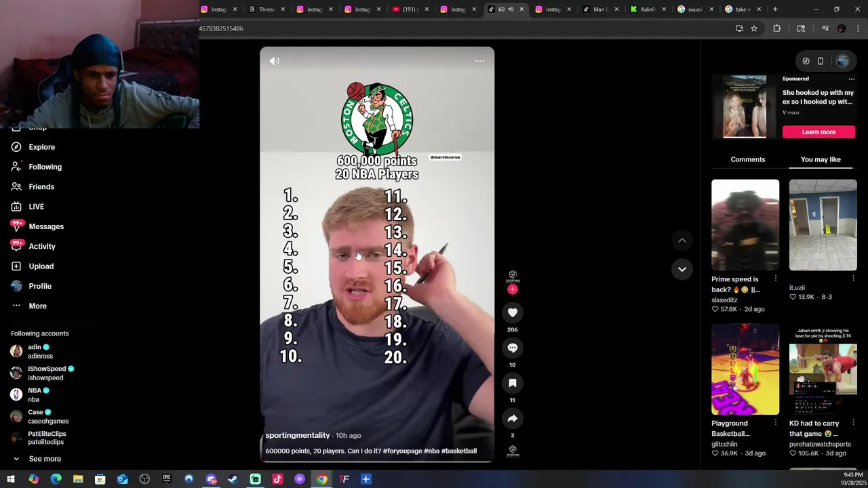The width and height of the screenshot is (868, 488).
Task: Open the sportingmentality avatar above the follow button
Action: (x=513, y=276)
